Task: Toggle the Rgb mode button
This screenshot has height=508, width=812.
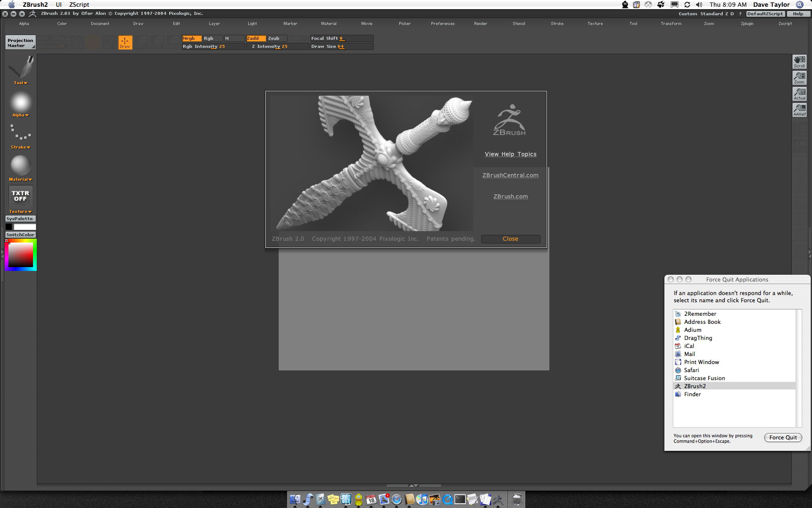Action: [213, 39]
